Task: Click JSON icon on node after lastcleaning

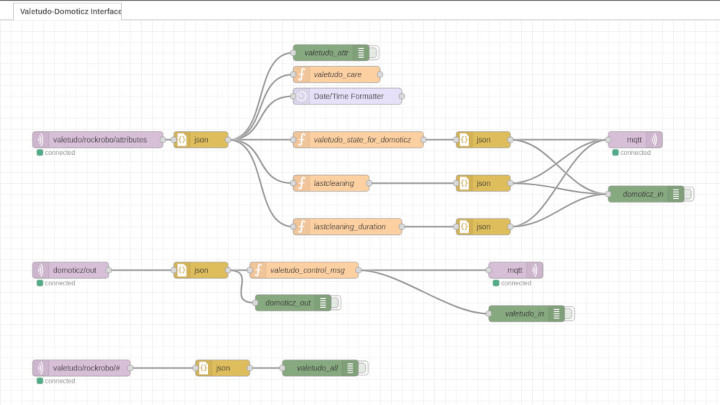Action: (x=464, y=183)
